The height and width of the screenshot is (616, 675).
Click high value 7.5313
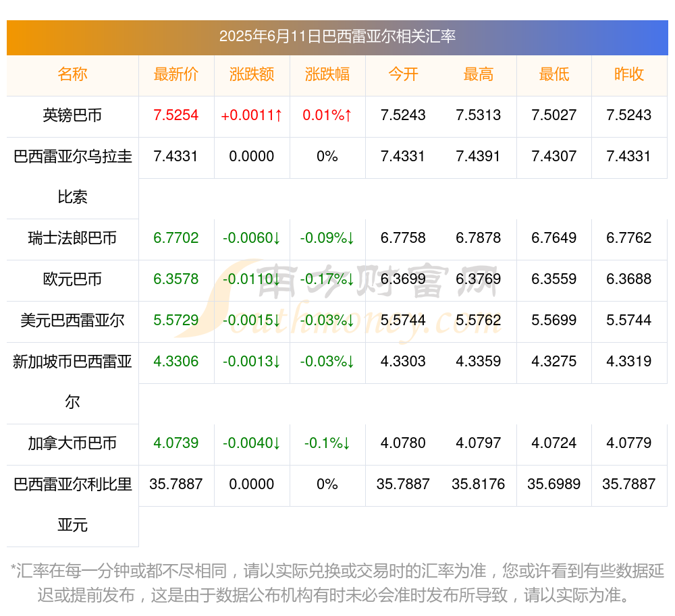tap(479, 115)
